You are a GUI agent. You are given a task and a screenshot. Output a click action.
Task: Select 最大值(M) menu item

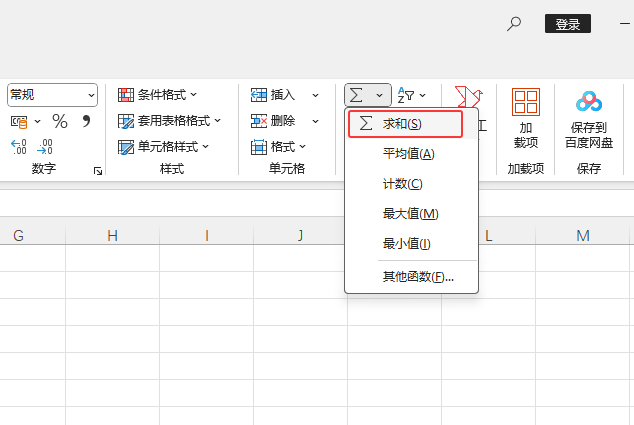410,214
